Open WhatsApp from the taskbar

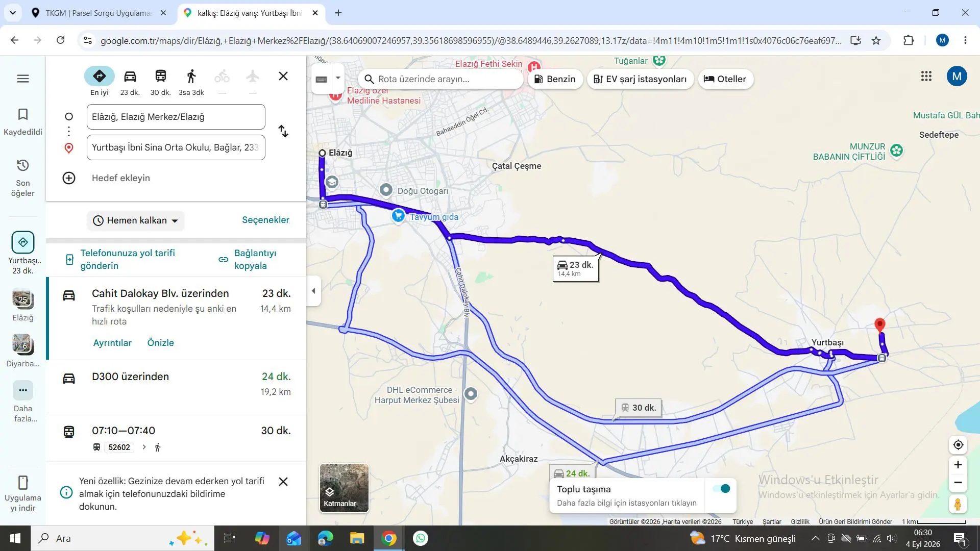[x=421, y=538]
